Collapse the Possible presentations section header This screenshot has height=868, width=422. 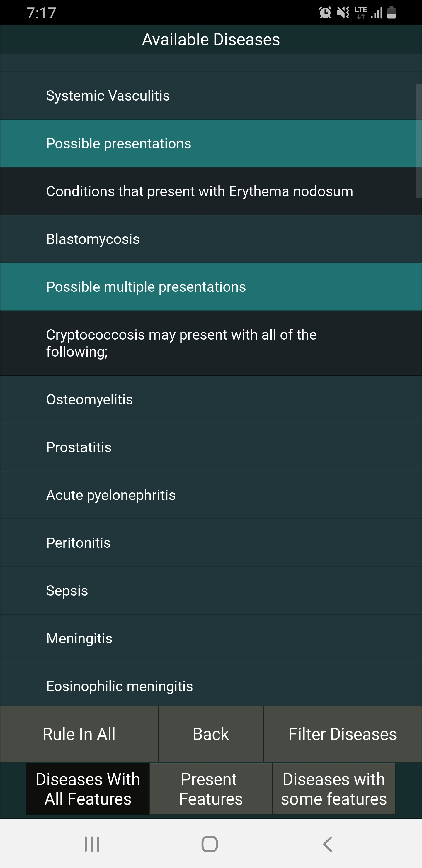[x=119, y=144]
